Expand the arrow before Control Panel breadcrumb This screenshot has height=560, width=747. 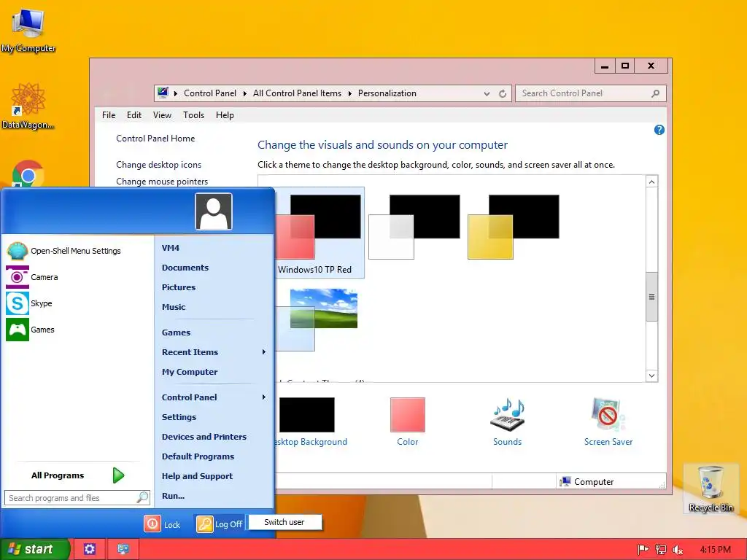[x=175, y=93]
